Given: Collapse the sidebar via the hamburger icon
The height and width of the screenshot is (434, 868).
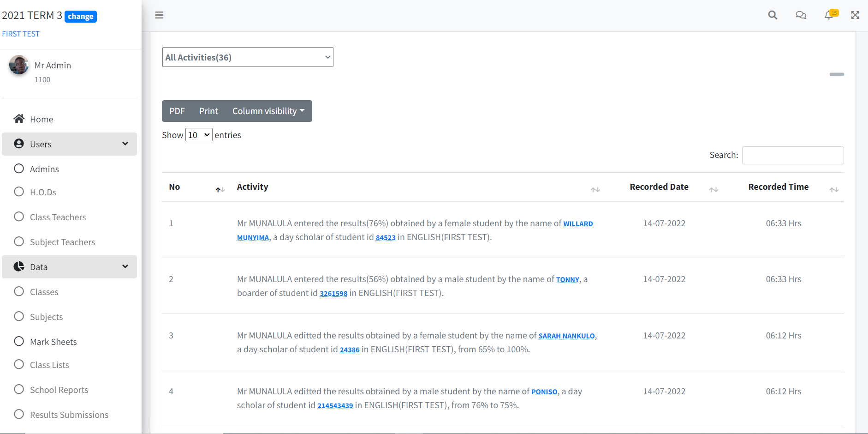Looking at the screenshot, I should point(159,15).
